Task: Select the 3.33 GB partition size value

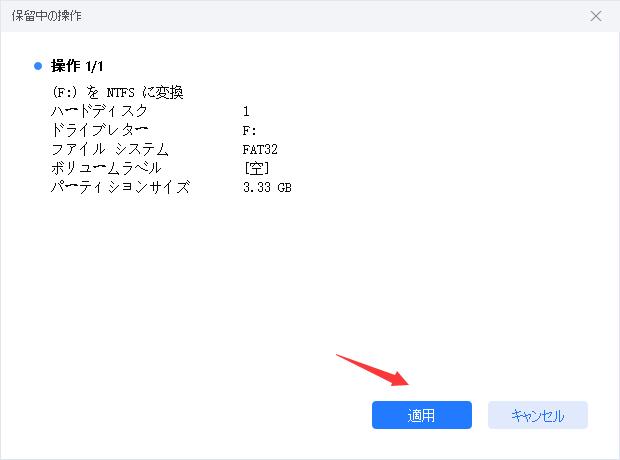Action: pyautogui.click(x=267, y=187)
